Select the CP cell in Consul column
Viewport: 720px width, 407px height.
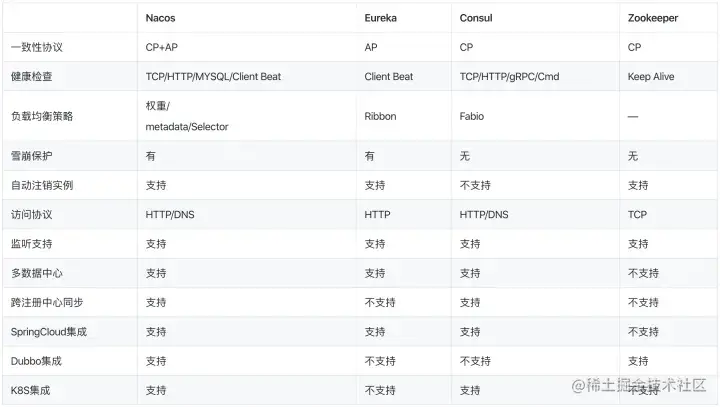click(466, 47)
